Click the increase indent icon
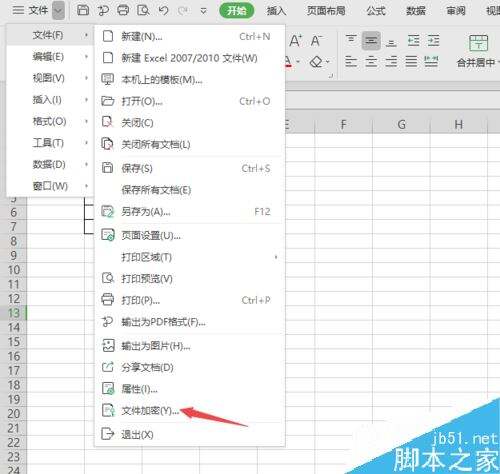500x474 pixels. coord(433,41)
